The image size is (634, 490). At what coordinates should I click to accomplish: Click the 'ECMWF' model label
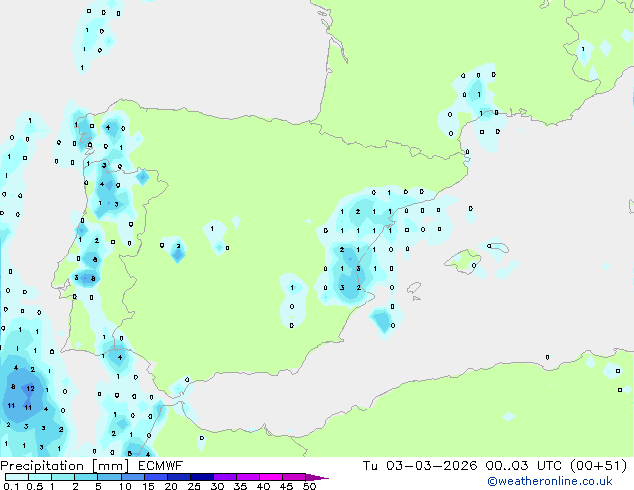click(x=161, y=466)
